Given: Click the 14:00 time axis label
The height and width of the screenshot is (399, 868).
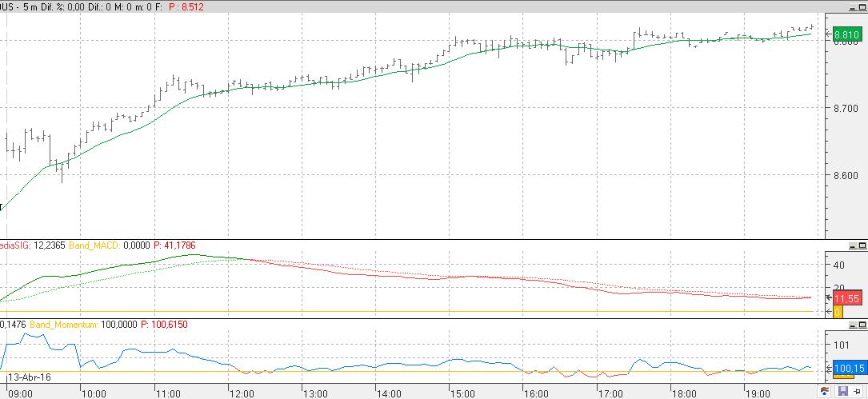Looking at the screenshot, I should pyautogui.click(x=389, y=393).
